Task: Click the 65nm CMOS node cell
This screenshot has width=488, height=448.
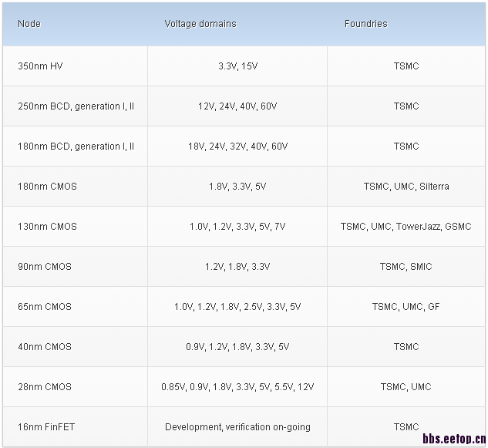Action: click(45, 307)
